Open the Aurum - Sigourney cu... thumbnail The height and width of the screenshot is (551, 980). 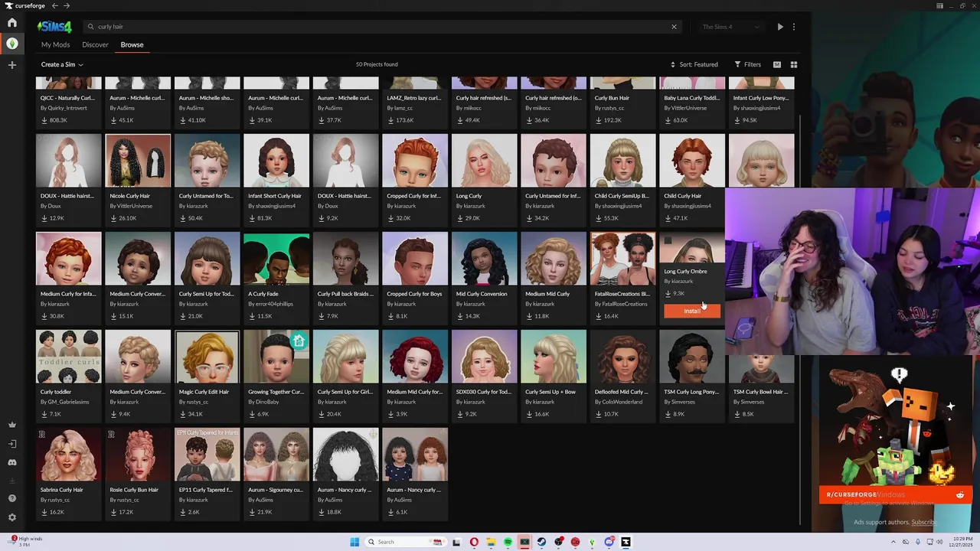point(276,454)
